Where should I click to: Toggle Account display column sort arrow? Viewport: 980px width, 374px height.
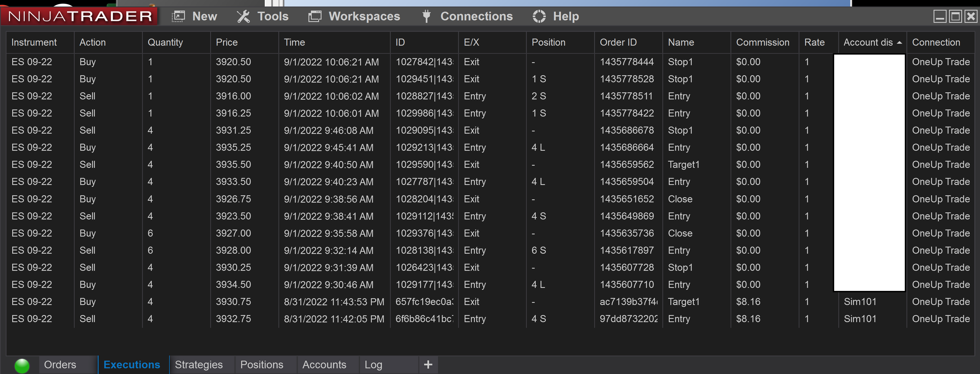pyautogui.click(x=899, y=43)
